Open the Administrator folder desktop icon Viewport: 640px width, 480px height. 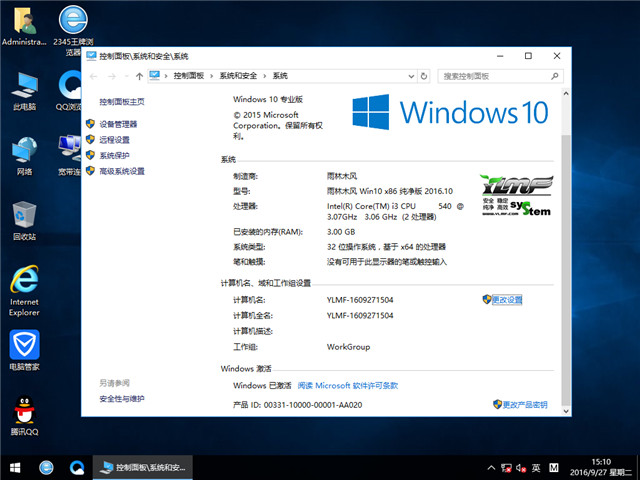tap(24, 25)
